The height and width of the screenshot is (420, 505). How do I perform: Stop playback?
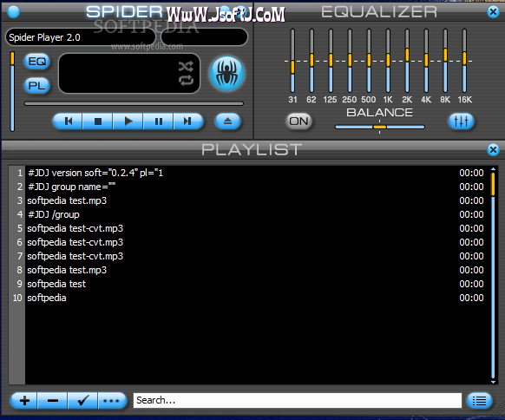[98, 121]
